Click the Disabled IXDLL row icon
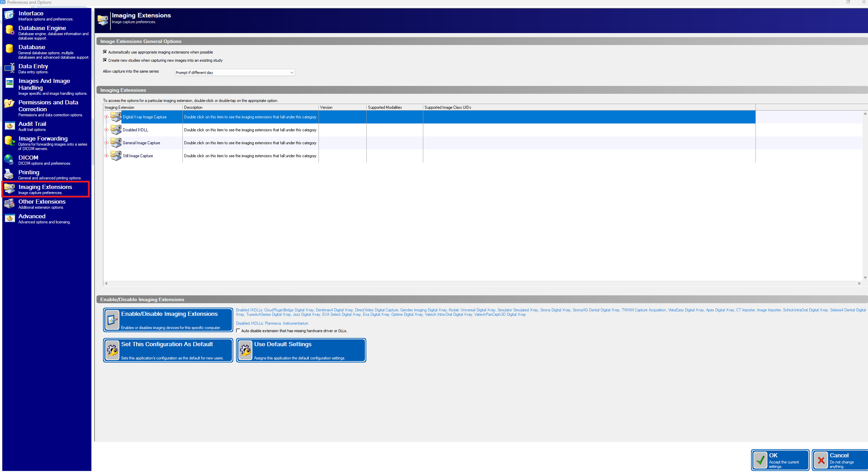The width and height of the screenshot is (868, 472). pos(116,130)
